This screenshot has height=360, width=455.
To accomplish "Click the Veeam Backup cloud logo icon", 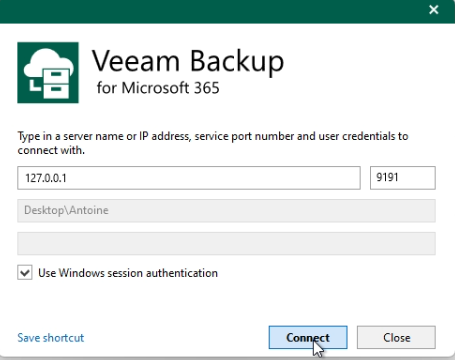I will (48, 73).
